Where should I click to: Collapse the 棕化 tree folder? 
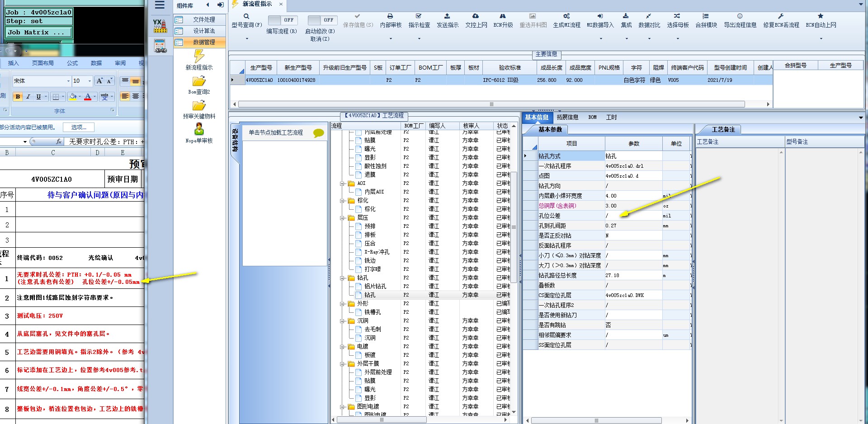click(342, 201)
